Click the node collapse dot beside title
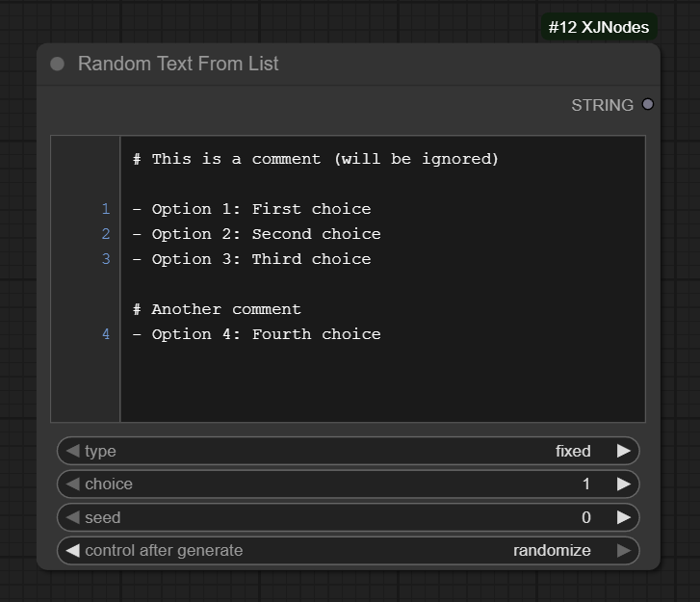700x602 pixels. (x=57, y=64)
